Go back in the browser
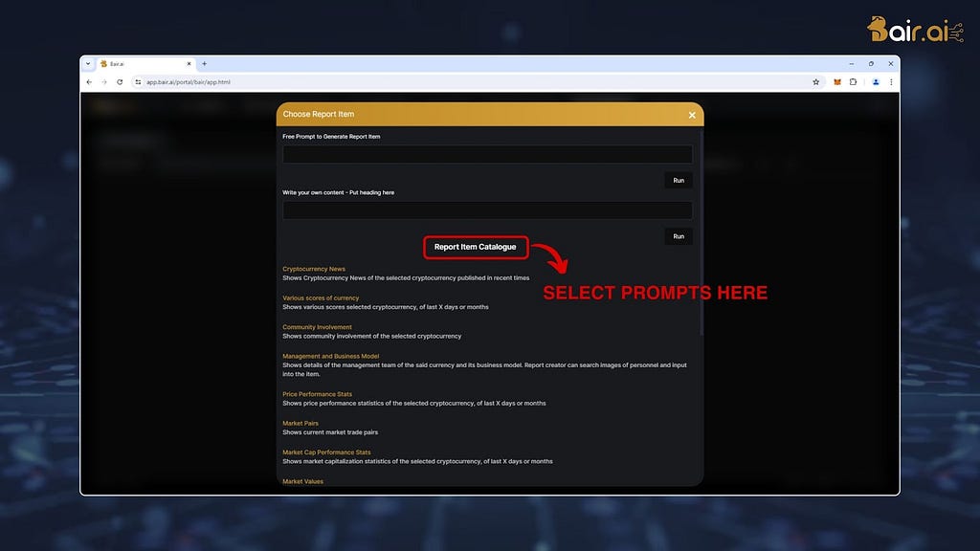The width and height of the screenshot is (980, 551). tap(89, 82)
